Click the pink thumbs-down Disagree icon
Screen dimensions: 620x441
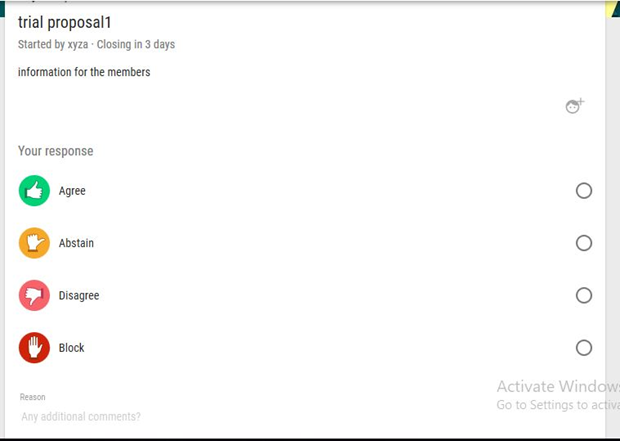click(x=34, y=296)
